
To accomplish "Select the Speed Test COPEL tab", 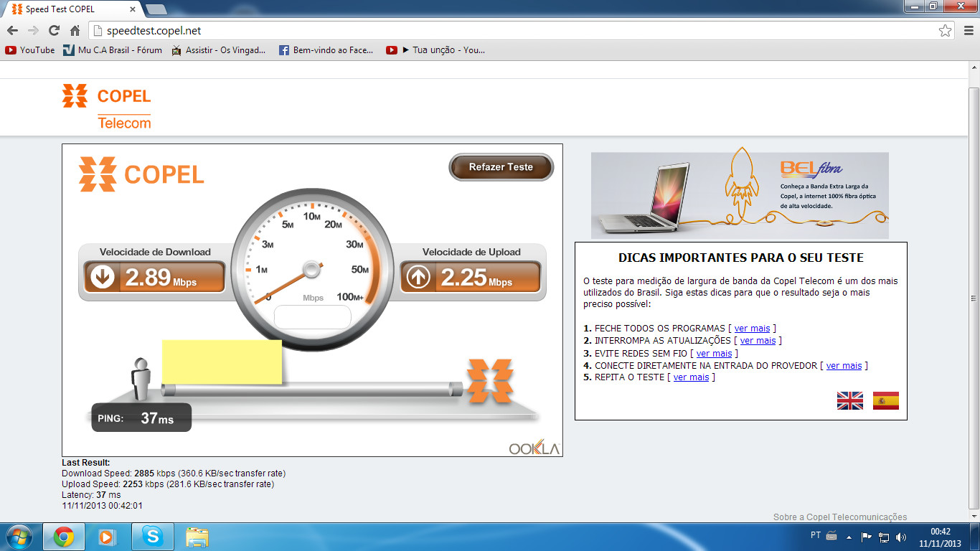I will pyautogui.click(x=72, y=9).
